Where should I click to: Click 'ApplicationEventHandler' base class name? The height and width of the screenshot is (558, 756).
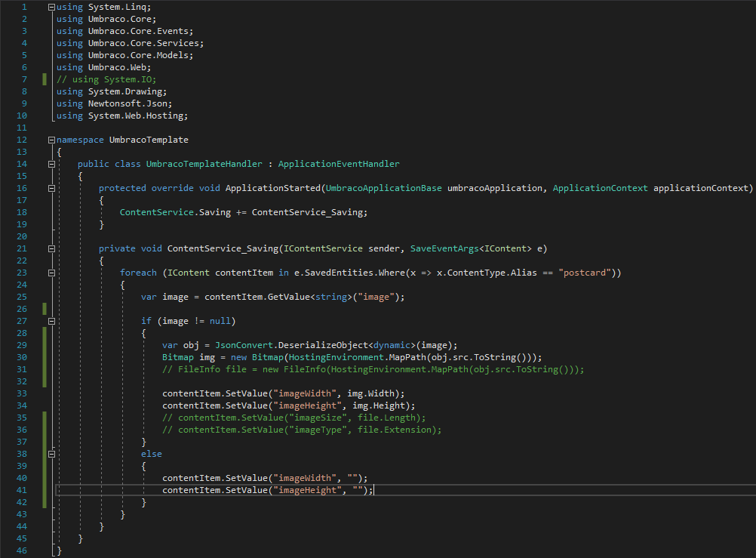pyautogui.click(x=339, y=164)
